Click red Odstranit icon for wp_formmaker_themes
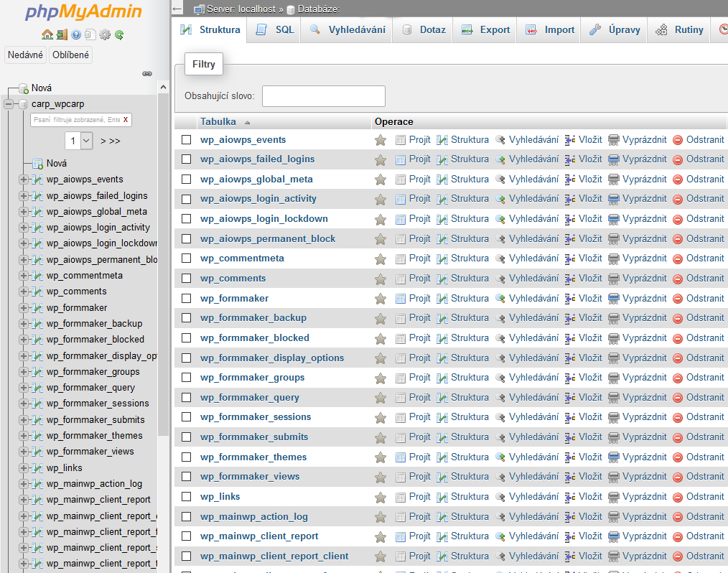The image size is (728, 573). 678,457
